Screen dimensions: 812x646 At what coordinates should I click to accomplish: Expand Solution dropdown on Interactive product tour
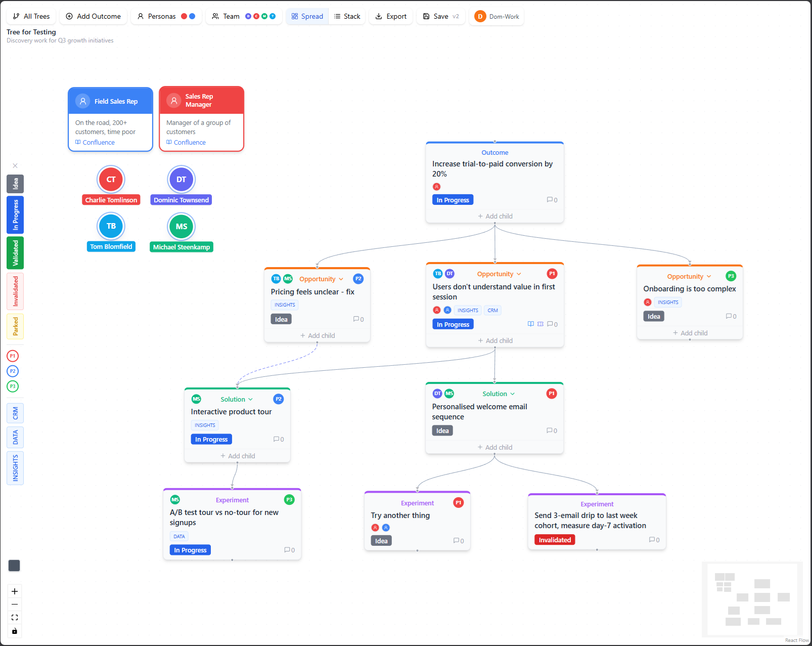tap(237, 399)
